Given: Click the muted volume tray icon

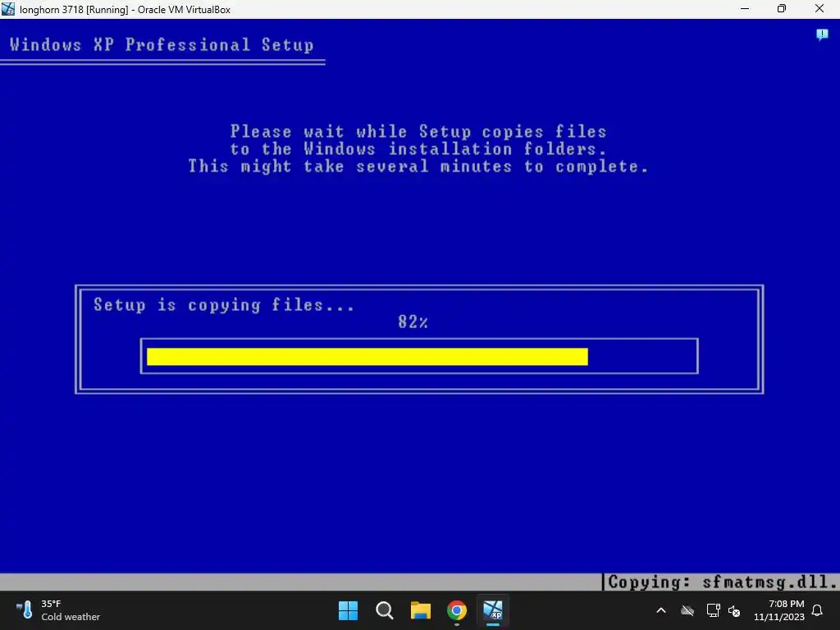Looking at the screenshot, I should [x=734, y=610].
